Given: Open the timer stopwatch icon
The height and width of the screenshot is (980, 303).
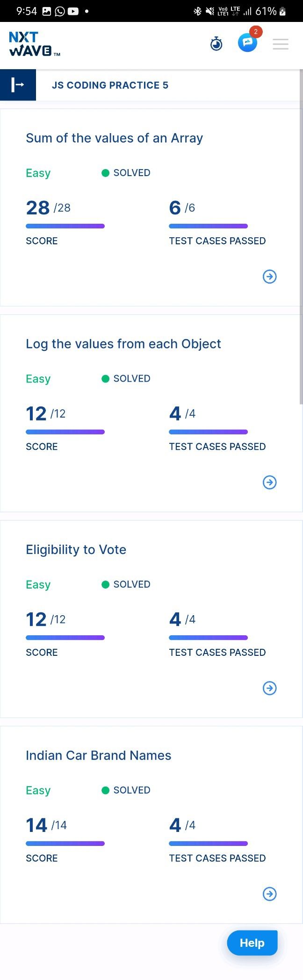Looking at the screenshot, I should pyautogui.click(x=216, y=43).
